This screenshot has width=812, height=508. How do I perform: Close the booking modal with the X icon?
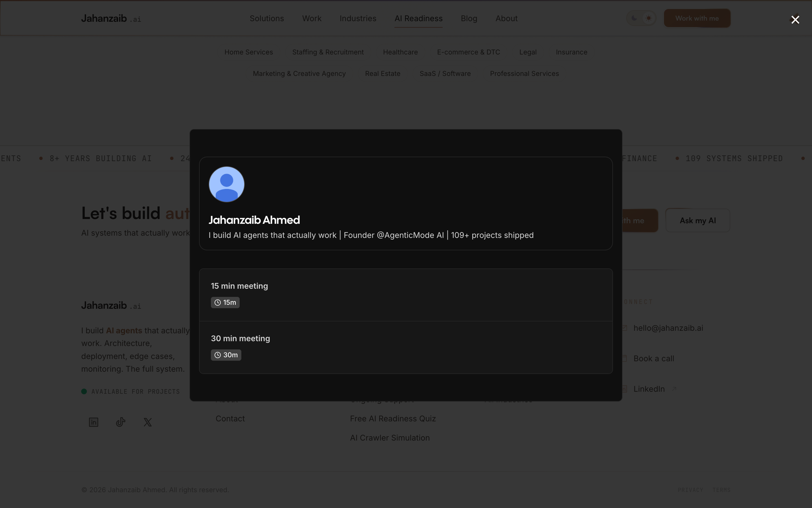click(x=795, y=20)
